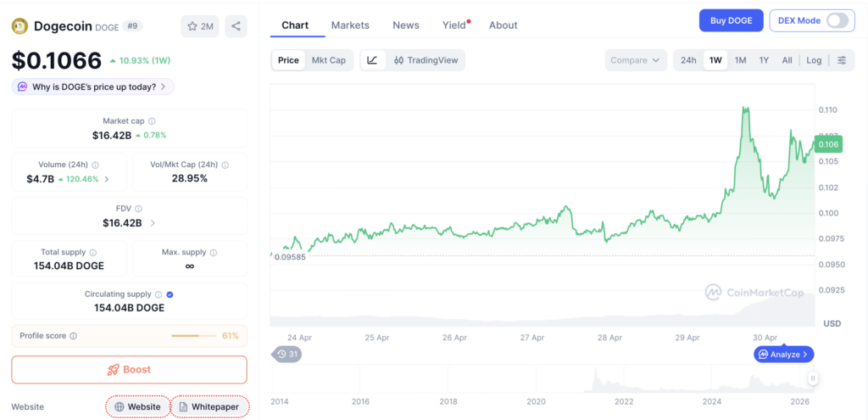Open the Markets tab
868x420 pixels.
pyautogui.click(x=350, y=25)
